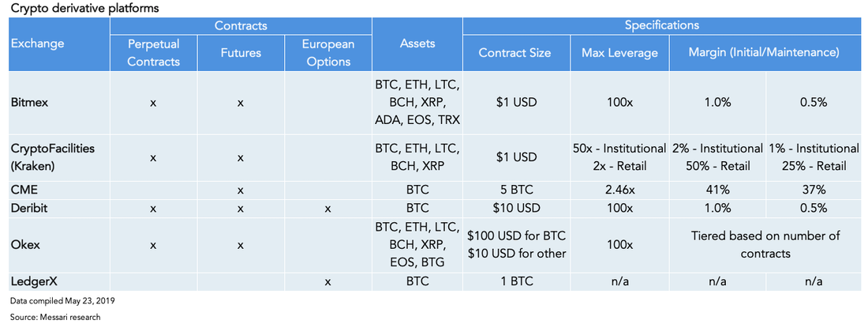
Task: Click the Source: Messari research footnote
Action: click(x=55, y=318)
